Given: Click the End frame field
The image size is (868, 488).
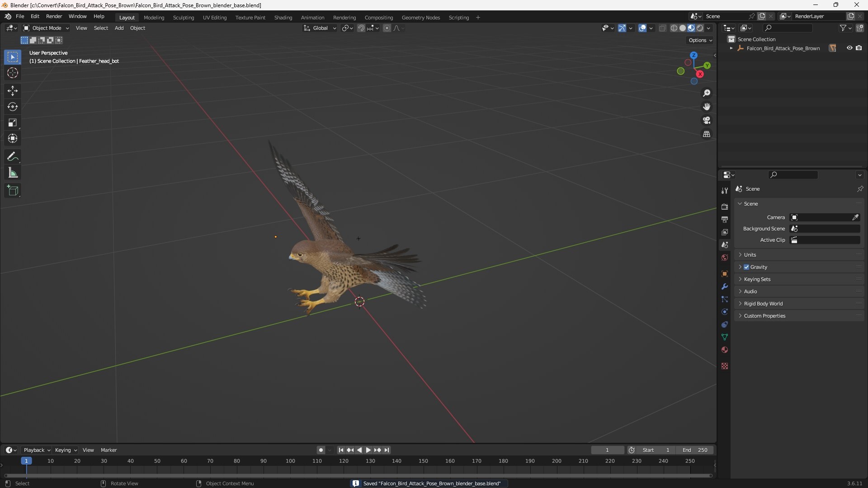Looking at the screenshot, I should click(x=695, y=450).
